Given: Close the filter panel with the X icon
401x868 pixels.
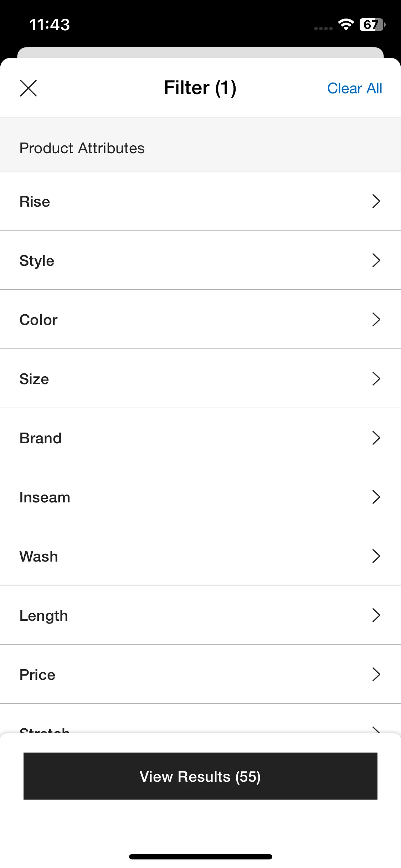Looking at the screenshot, I should (28, 88).
